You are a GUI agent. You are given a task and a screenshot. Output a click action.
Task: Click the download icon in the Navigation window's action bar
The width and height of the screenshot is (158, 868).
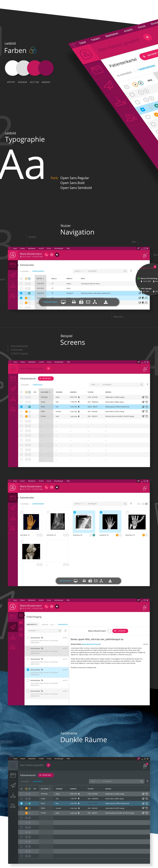[106, 302]
